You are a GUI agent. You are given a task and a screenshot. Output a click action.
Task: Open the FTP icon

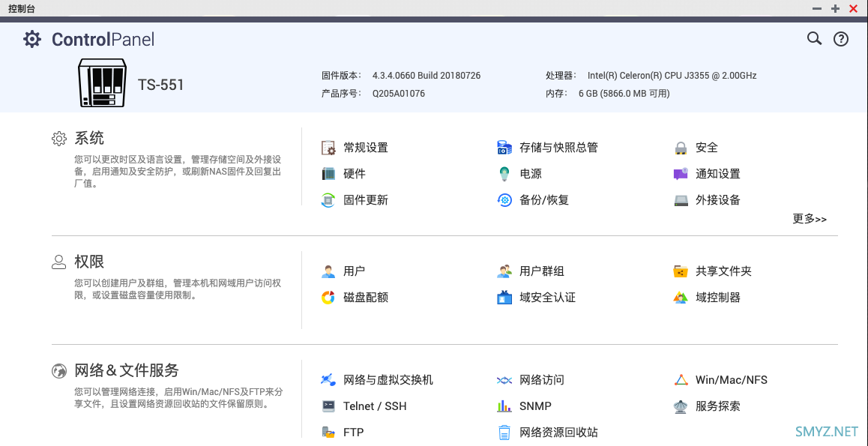328,433
